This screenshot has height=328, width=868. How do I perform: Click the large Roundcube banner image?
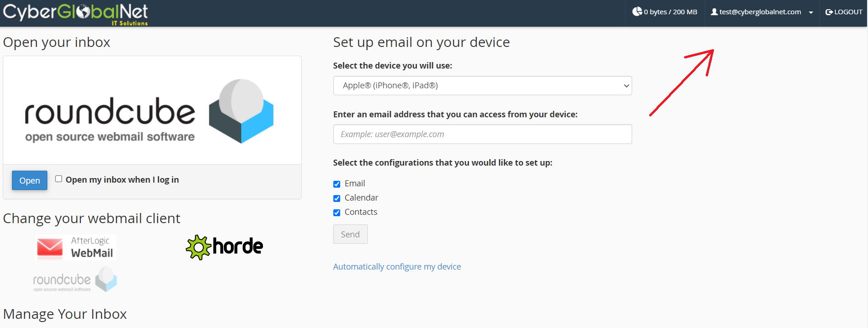coord(152,110)
